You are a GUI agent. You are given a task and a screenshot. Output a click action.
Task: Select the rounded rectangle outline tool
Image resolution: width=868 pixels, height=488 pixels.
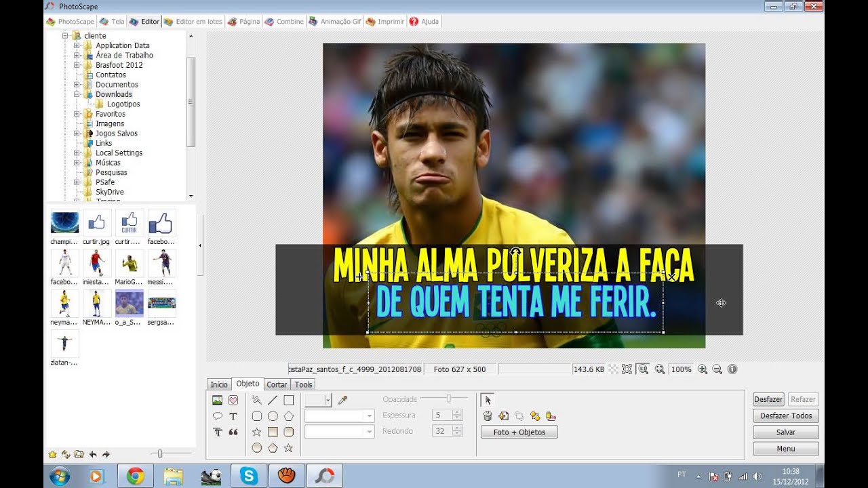[256, 416]
